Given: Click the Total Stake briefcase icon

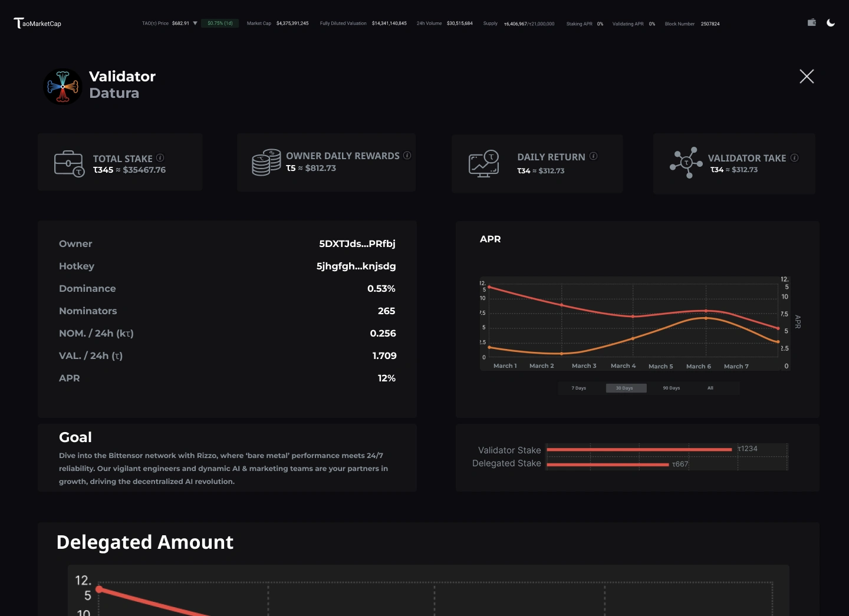Looking at the screenshot, I should 69,164.
